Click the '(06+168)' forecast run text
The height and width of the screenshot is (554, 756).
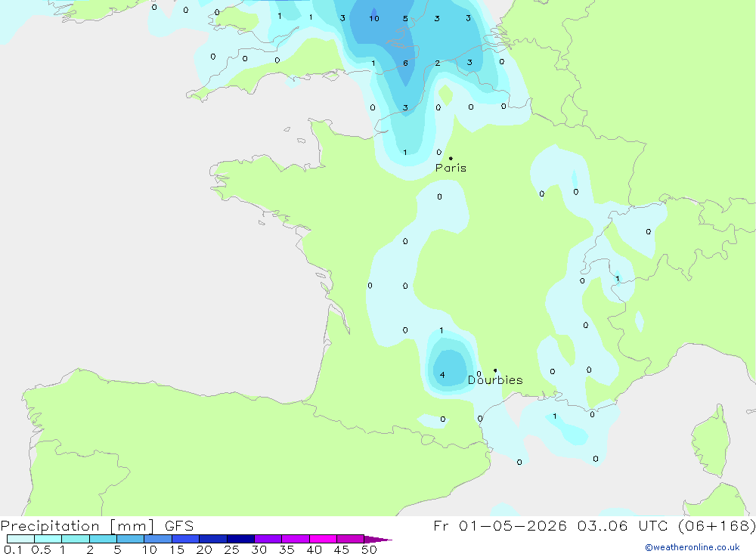(x=717, y=526)
